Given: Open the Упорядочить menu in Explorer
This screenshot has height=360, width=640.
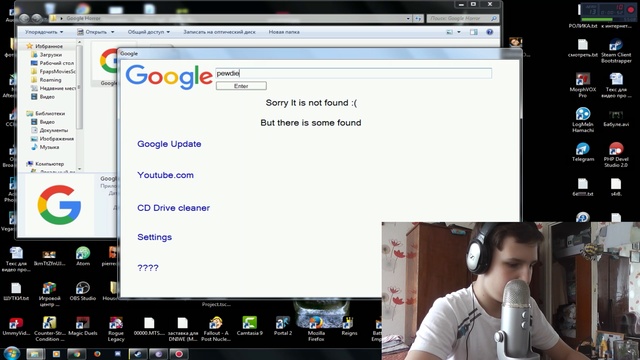Looking at the screenshot, I should coord(44,32).
